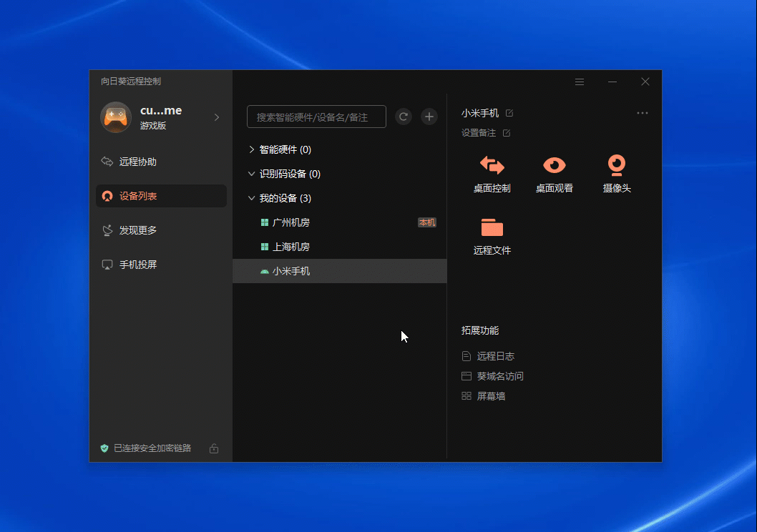This screenshot has height=532, width=757.
Task: Click the lock icon at bottom of sidebar
Action: pos(214,448)
